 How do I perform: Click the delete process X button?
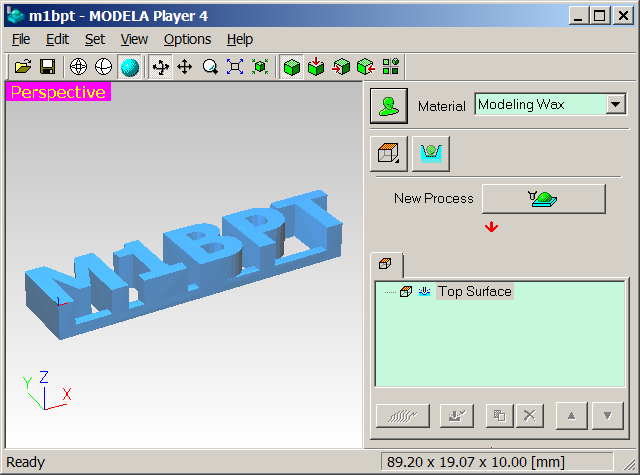click(530, 416)
